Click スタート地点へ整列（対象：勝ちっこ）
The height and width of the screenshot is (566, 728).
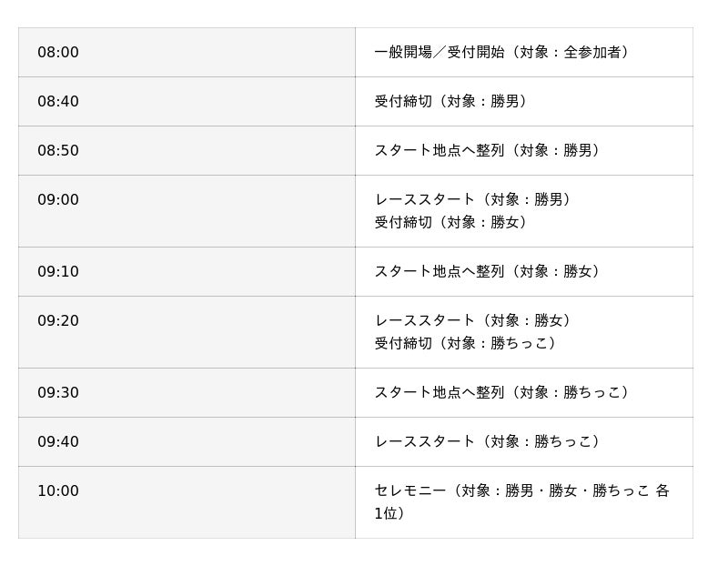tap(504, 393)
